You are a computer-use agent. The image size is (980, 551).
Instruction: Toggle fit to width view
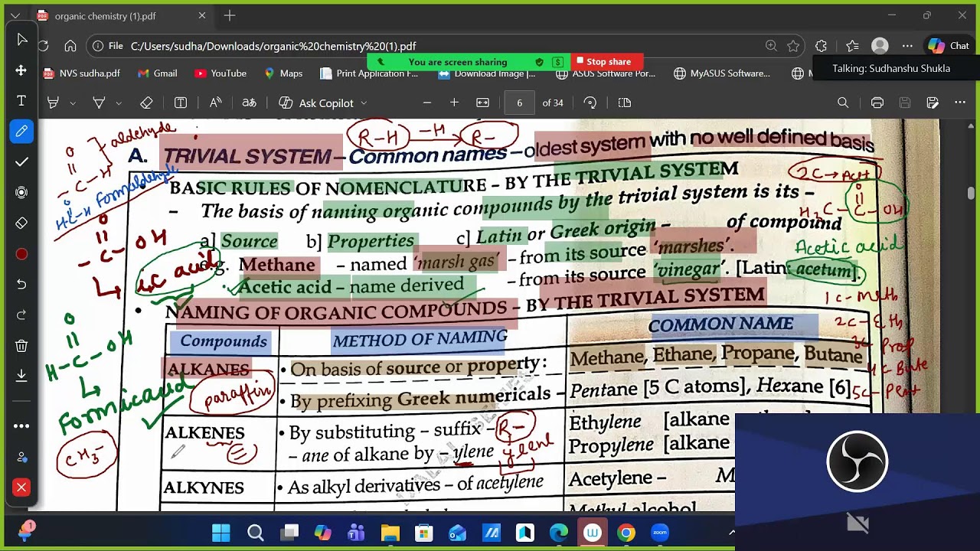click(x=482, y=103)
